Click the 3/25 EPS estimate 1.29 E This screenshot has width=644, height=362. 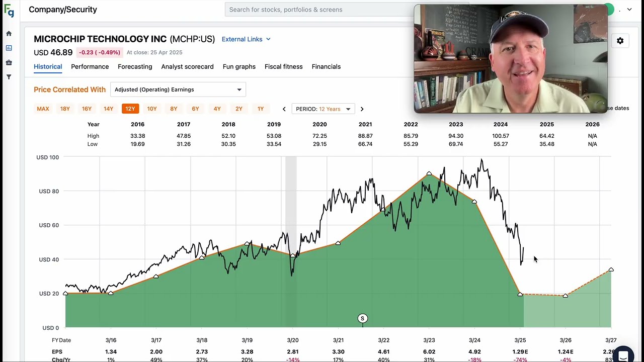(x=520, y=352)
